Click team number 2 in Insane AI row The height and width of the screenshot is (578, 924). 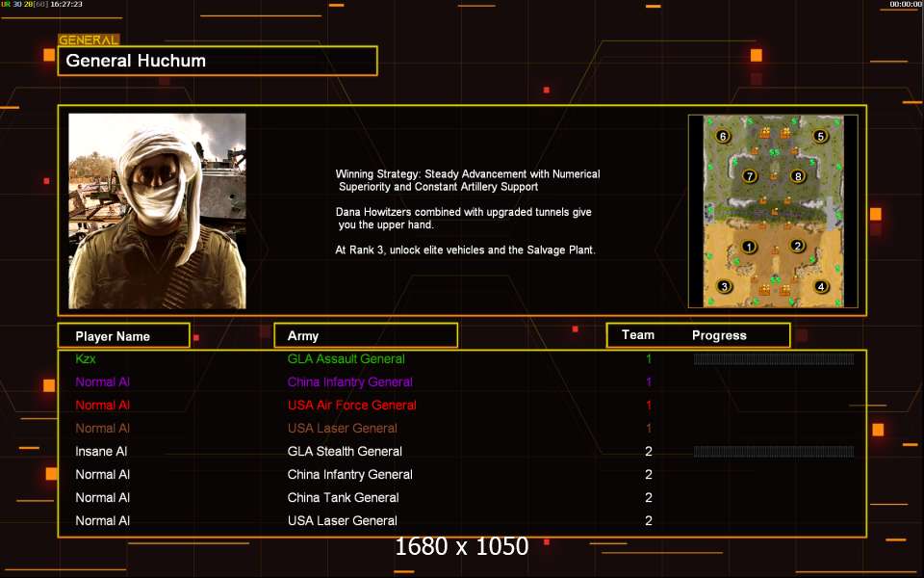(x=649, y=452)
